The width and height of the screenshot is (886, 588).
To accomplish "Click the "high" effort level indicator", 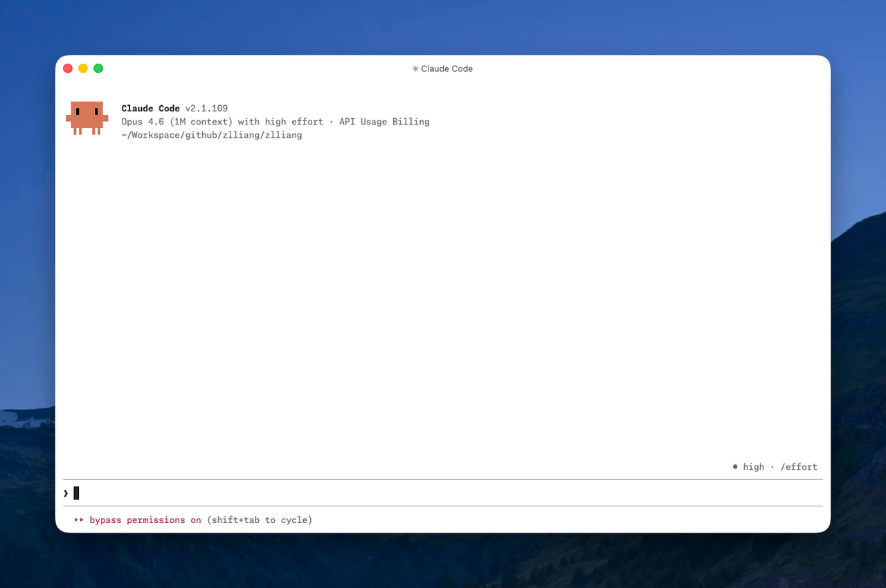I will tap(754, 467).
